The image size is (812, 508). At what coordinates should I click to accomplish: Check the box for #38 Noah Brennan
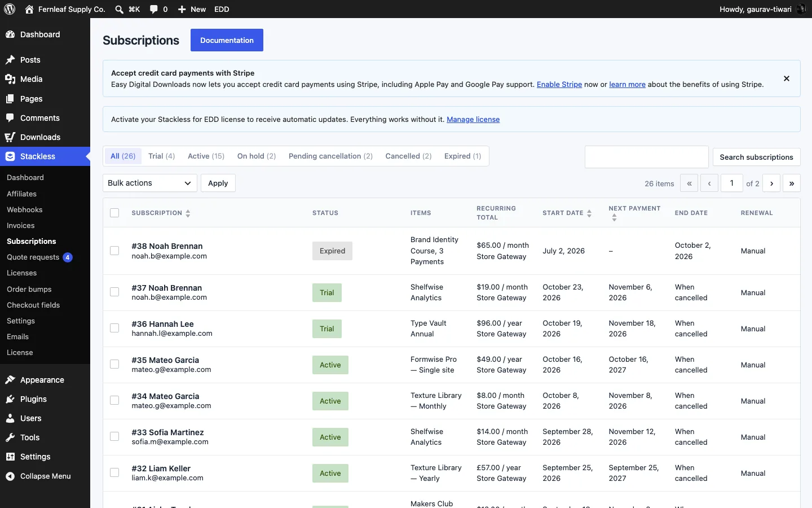click(x=114, y=251)
